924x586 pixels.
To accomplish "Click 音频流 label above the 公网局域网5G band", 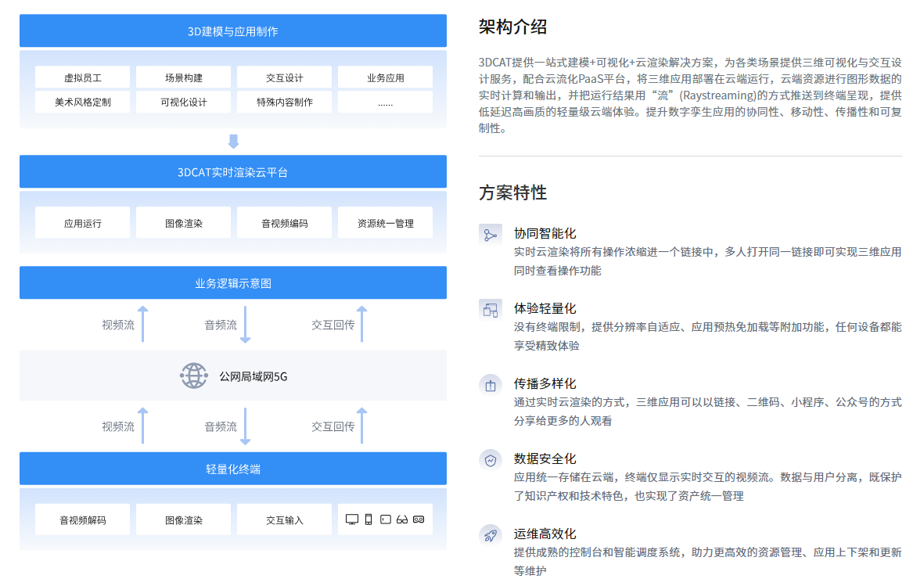I will coord(221,325).
